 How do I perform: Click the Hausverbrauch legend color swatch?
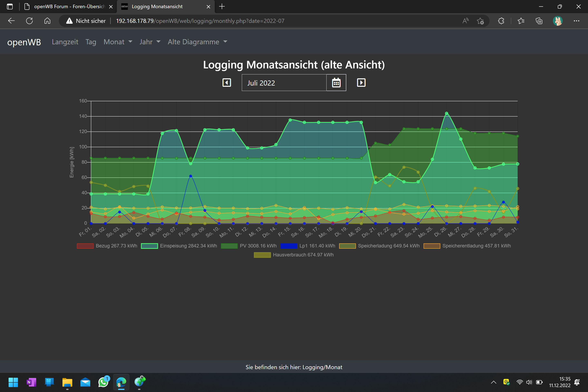tap(262, 255)
